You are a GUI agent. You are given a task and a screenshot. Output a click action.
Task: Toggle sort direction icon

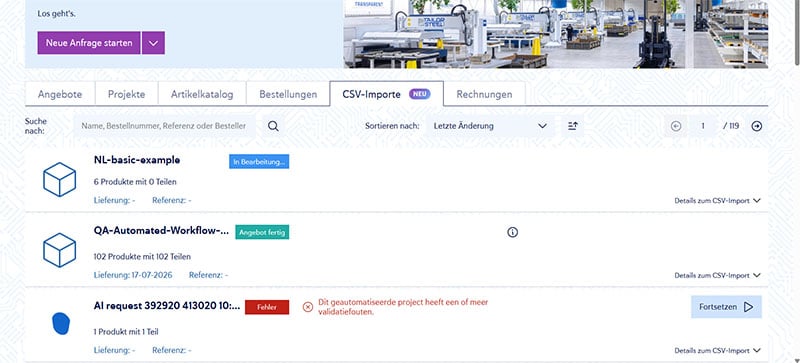coord(572,126)
